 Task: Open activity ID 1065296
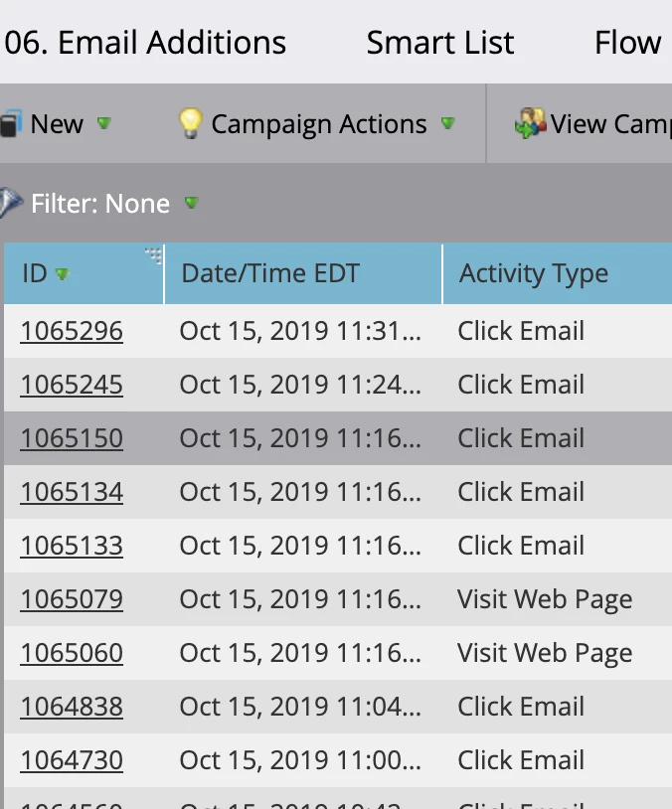tap(72, 331)
